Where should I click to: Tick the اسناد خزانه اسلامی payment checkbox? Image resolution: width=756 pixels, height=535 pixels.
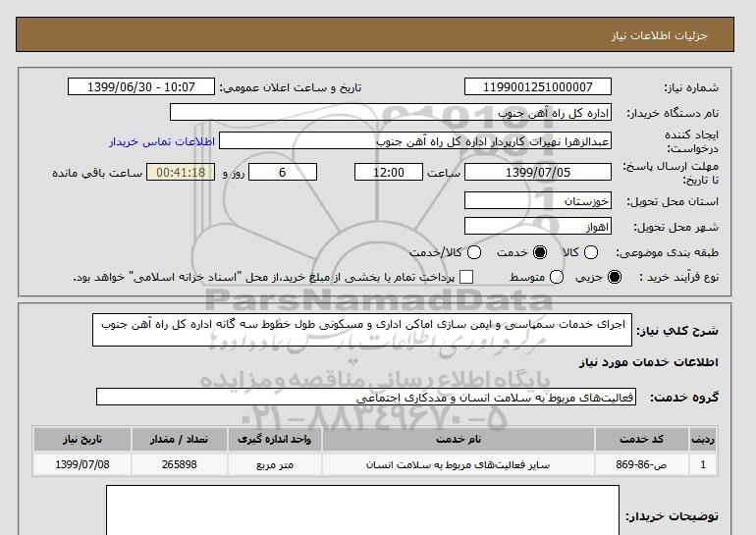[466, 277]
